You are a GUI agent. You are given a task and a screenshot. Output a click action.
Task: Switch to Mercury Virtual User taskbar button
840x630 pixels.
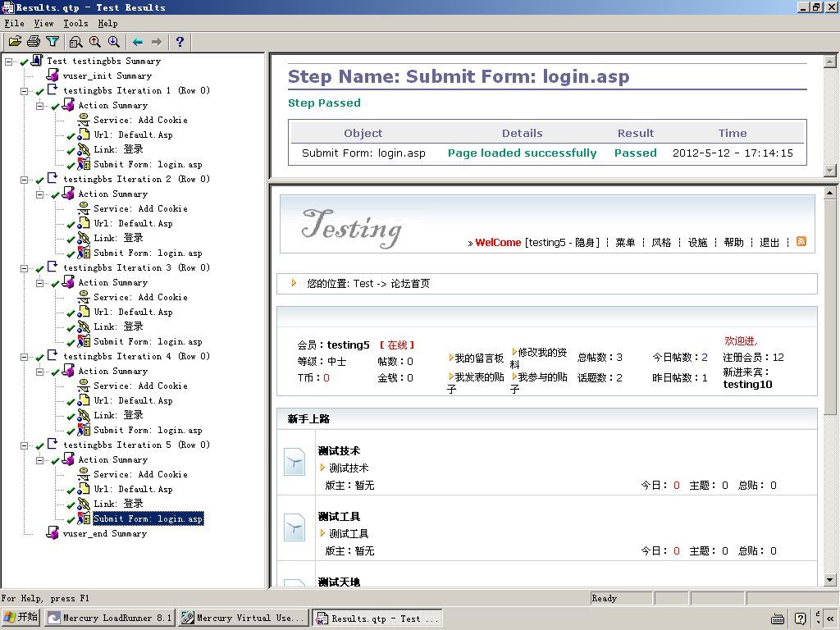click(244, 618)
